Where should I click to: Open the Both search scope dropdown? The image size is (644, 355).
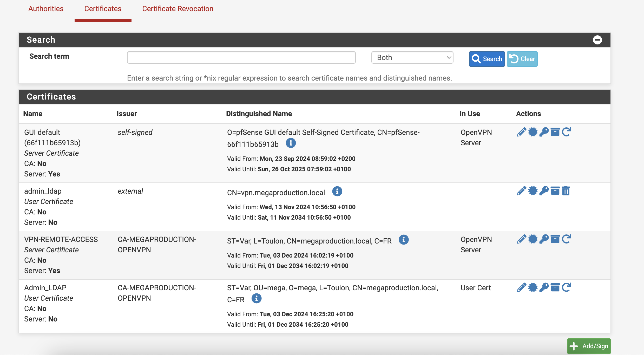tap(412, 57)
